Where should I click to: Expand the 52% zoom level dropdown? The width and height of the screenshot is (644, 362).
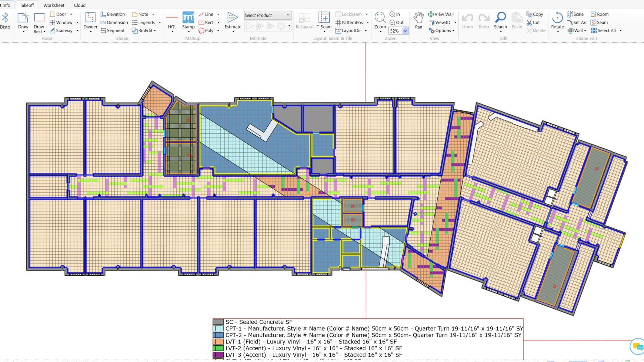pyautogui.click(x=405, y=31)
